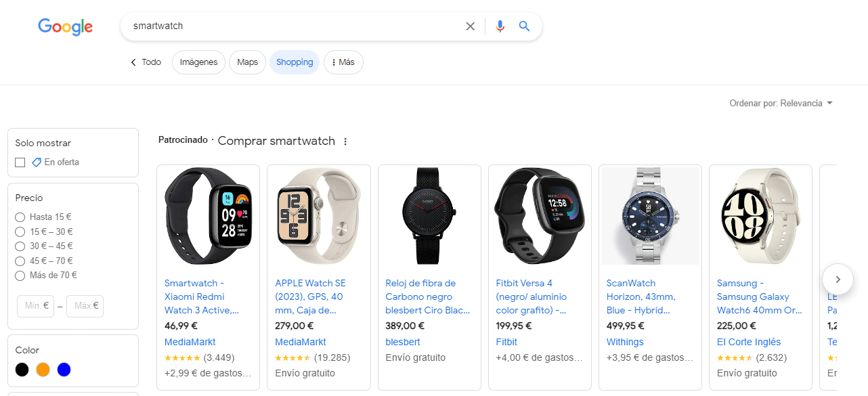This screenshot has height=396, width=868.
Task: Click the magnifying glass search icon
Action: tap(524, 26)
